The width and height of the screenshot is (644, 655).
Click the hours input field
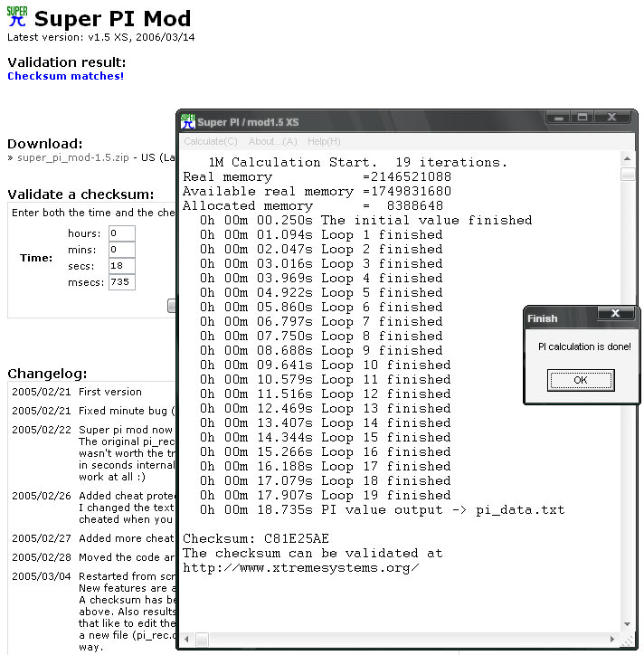(122, 233)
